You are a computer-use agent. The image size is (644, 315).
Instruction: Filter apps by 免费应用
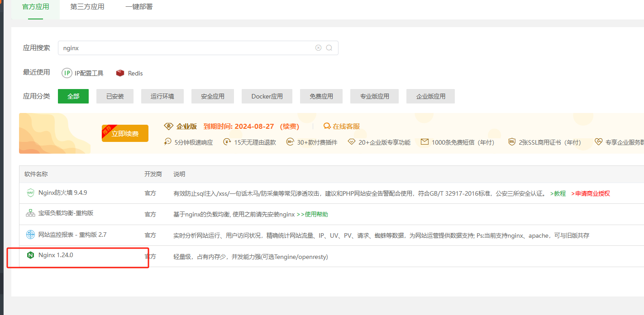click(x=321, y=96)
